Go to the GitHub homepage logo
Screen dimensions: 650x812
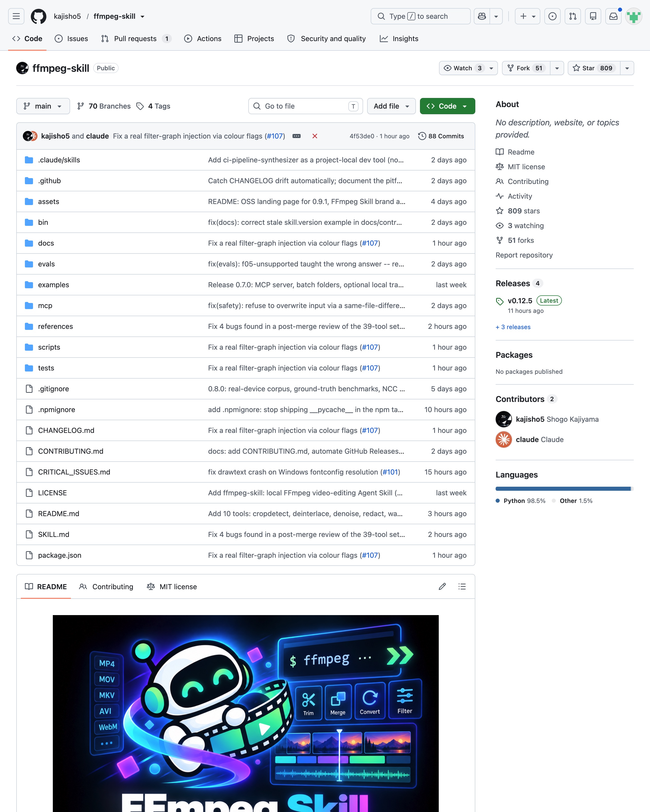pos(38,16)
